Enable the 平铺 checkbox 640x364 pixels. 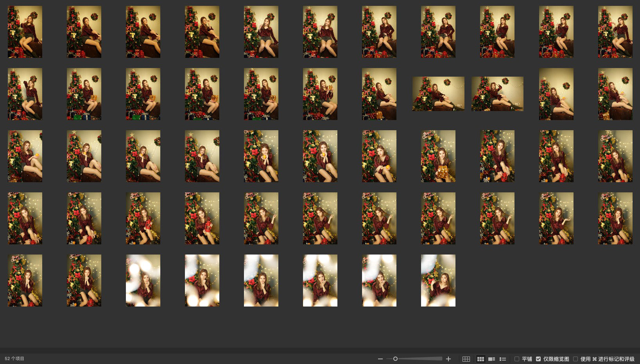point(517,359)
